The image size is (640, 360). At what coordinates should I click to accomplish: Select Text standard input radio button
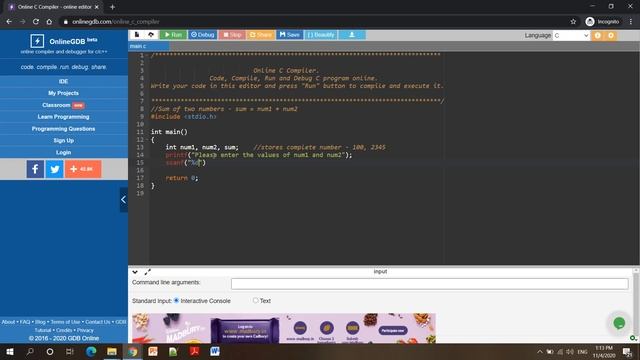pyautogui.click(x=256, y=300)
